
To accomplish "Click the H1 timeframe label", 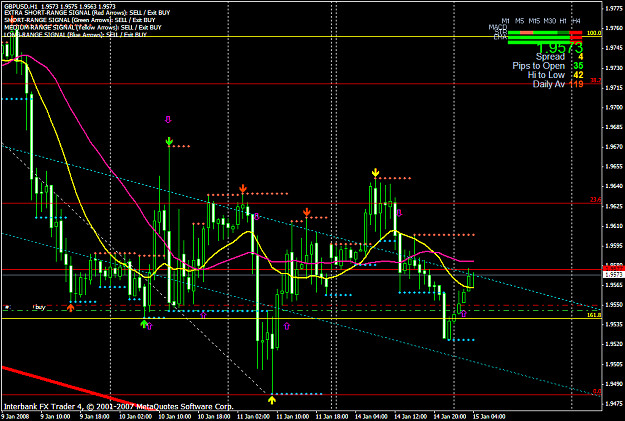I will click(x=563, y=21).
